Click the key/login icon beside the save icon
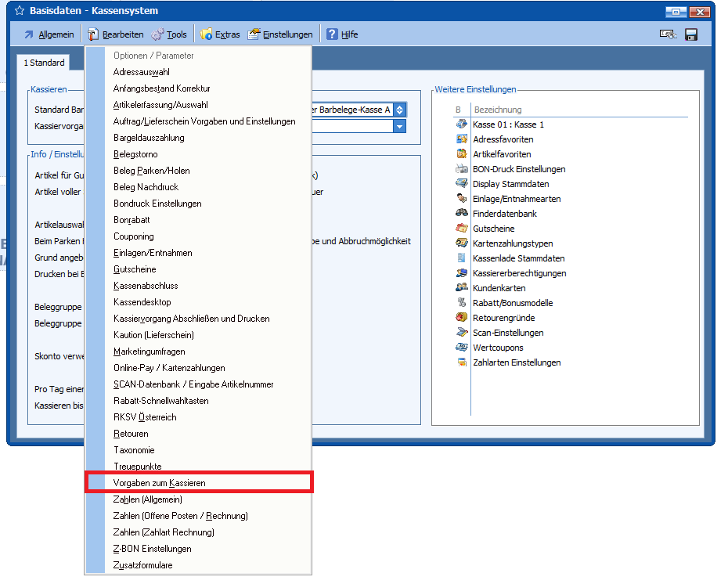The image size is (728, 584). (x=668, y=34)
